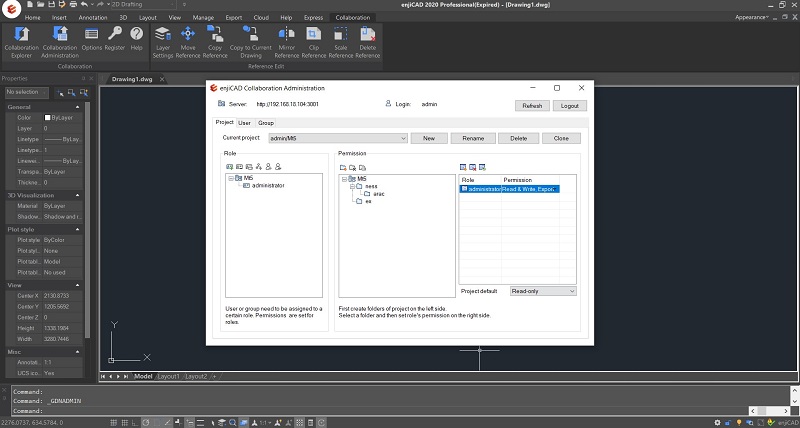Open the No selection dropdown in Properties
Image resolution: width=800 pixels, height=428 pixels.
27,92
